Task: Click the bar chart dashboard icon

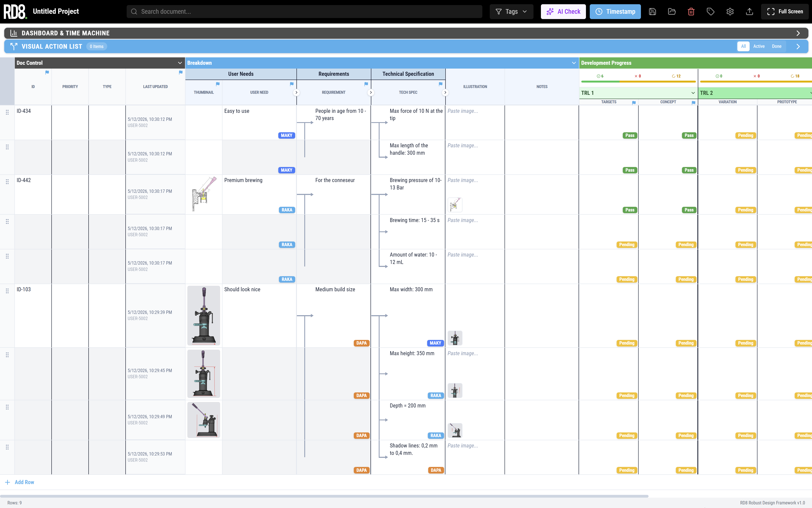Action: [x=14, y=33]
